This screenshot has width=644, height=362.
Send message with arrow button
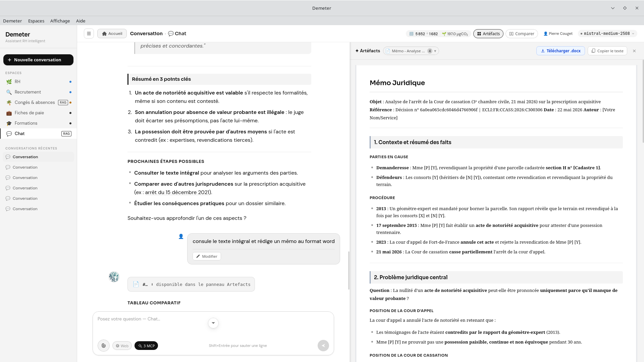[x=323, y=346]
